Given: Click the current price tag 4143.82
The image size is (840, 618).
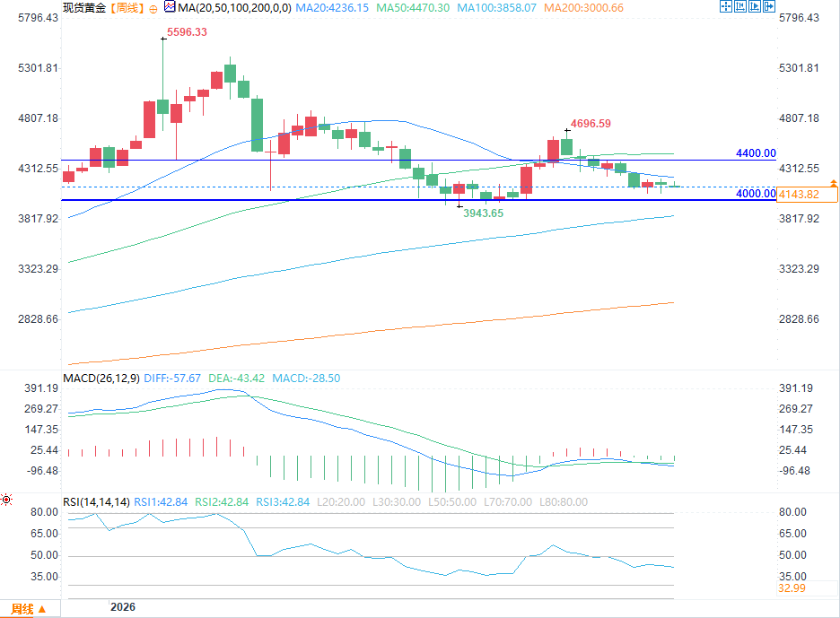Looking at the screenshot, I should (x=807, y=195).
